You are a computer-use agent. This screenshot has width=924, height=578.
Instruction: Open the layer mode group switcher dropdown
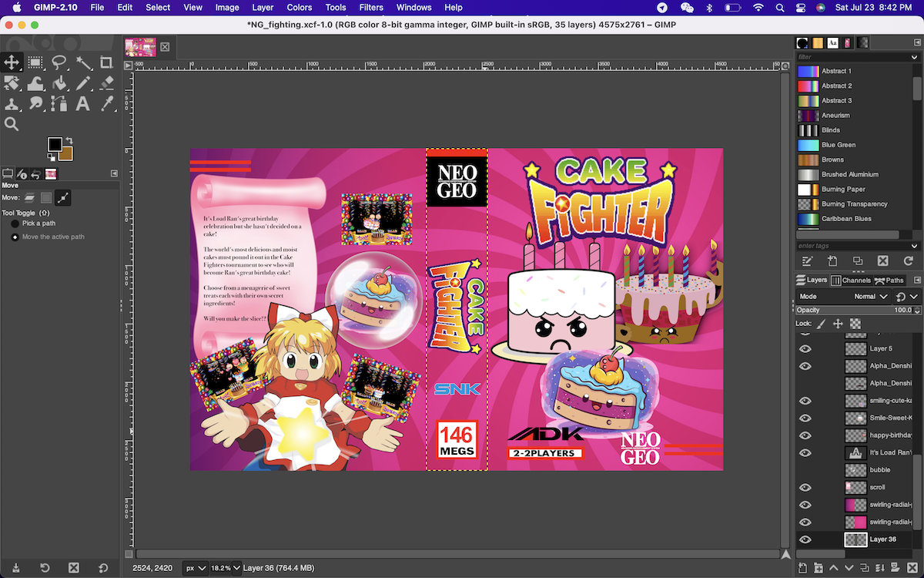click(x=907, y=296)
